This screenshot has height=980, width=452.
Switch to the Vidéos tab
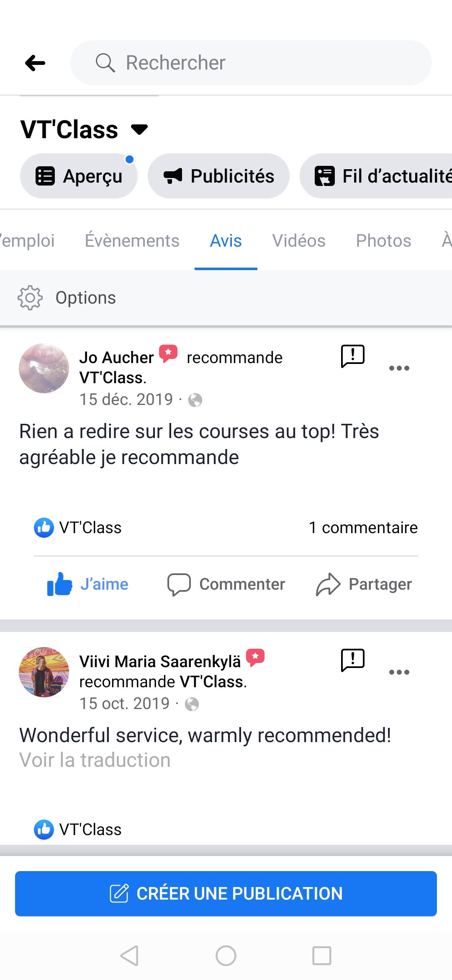point(299,241)
